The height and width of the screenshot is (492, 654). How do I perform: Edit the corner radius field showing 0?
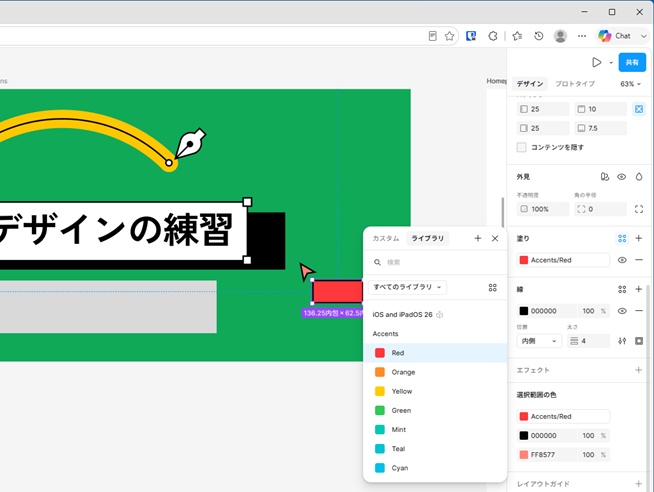pyautogui.click(x=600, y=209)
